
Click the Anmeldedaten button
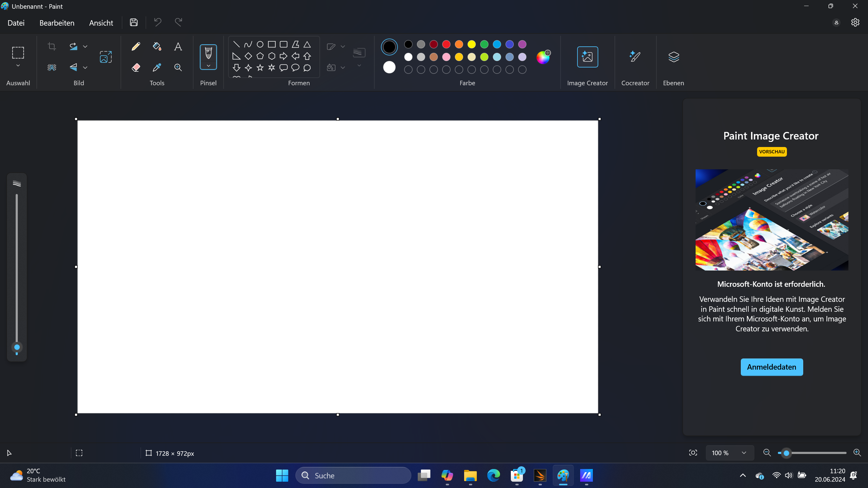pos(772,367)
